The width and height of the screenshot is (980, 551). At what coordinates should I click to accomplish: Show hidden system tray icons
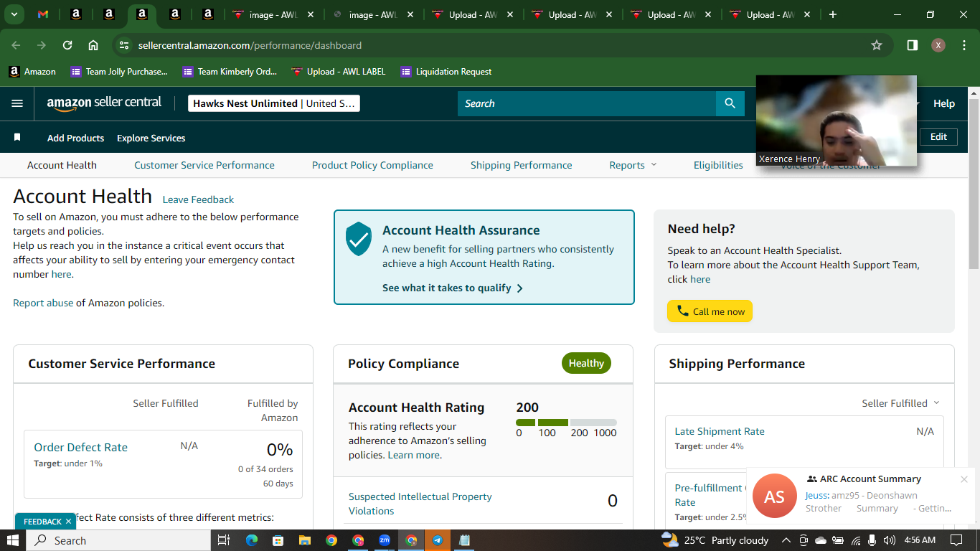pos(786,540)
